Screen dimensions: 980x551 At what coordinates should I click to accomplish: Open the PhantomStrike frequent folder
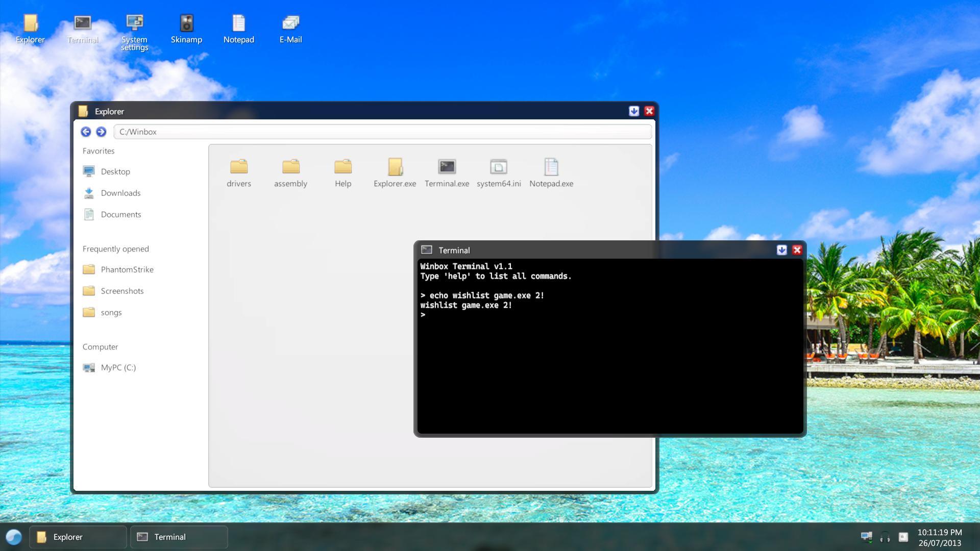(127, 270)
